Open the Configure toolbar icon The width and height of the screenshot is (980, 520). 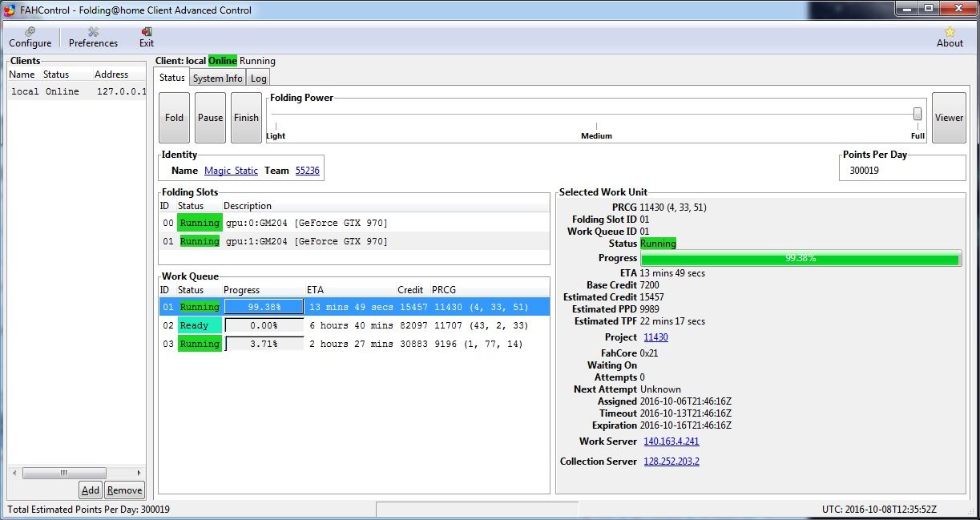[x=30, y=37]
